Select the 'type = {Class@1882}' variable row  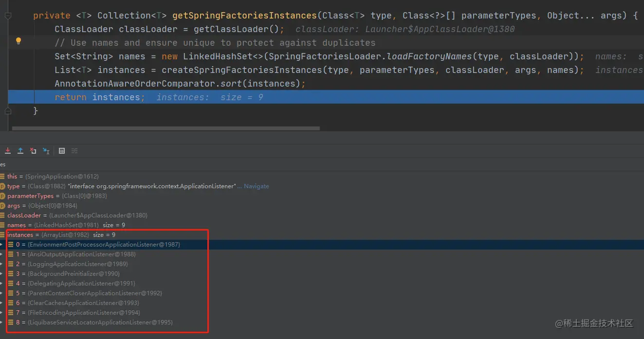[x=322, y=186]
